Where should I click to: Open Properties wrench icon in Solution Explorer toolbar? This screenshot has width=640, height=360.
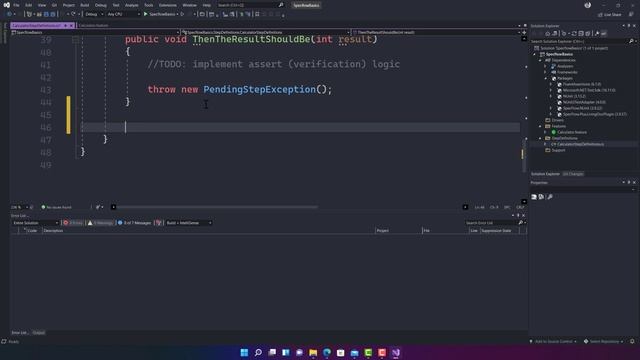[x=597, y=33]
